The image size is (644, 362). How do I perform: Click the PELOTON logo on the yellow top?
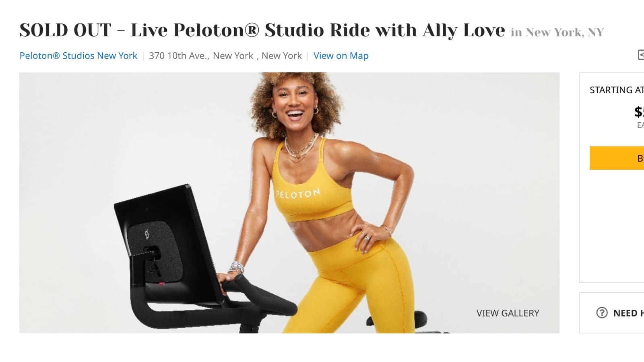pos(298,194)
